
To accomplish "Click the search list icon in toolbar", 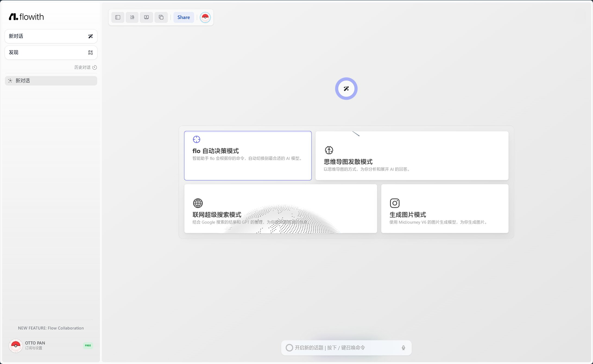I will (x=132, y=17).
